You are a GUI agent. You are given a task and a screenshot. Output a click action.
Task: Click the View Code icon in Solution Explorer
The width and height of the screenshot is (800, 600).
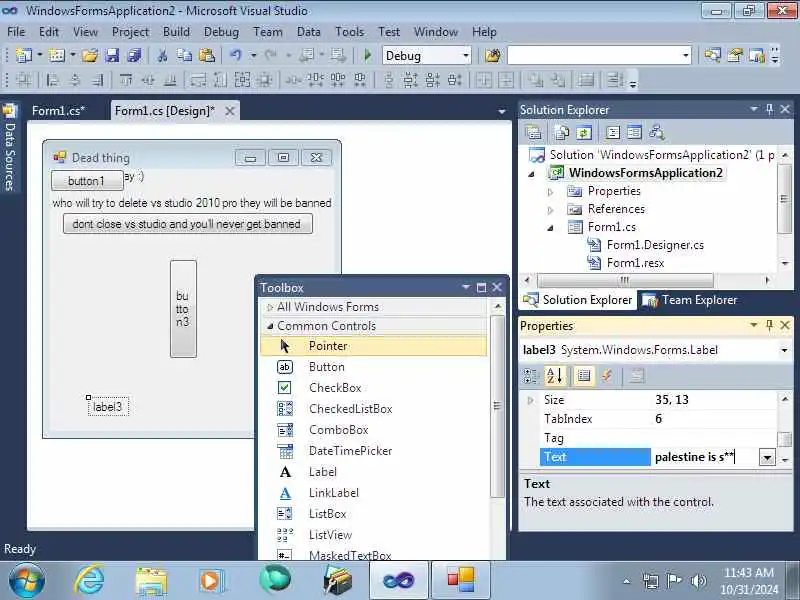[x=613, y=133]
